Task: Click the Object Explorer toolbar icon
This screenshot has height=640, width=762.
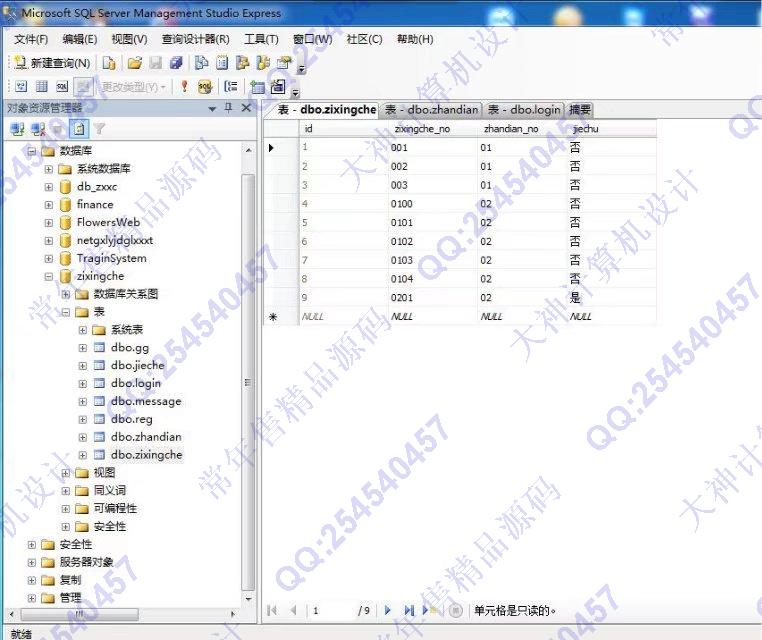Action: coord(242,63)
